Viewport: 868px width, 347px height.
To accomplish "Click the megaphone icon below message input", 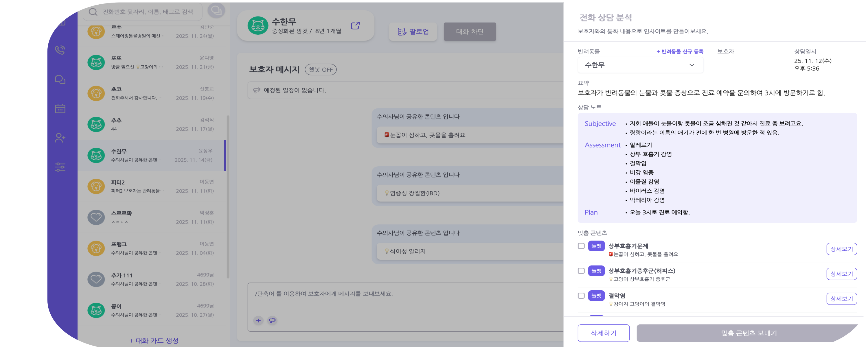I will (272, 320).
